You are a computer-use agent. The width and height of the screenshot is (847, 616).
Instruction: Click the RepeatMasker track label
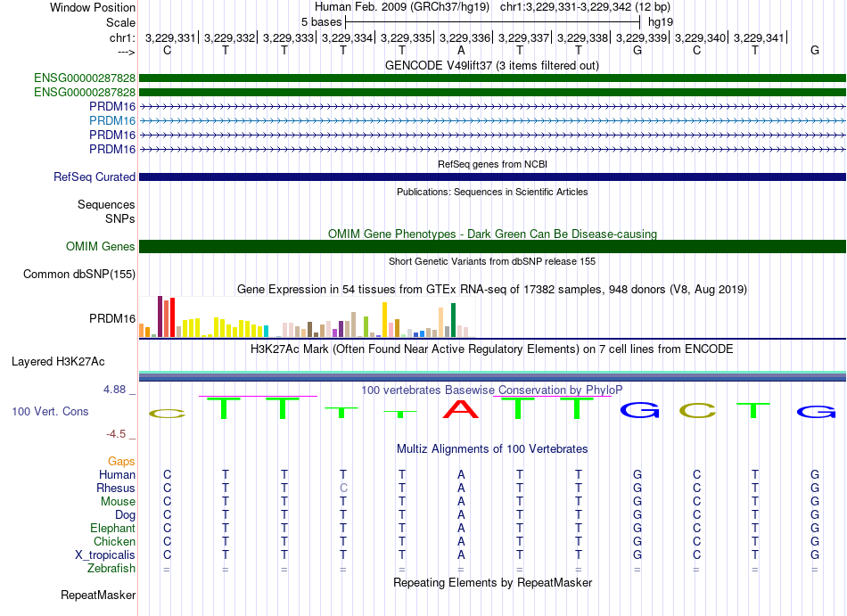click(98, 595)
